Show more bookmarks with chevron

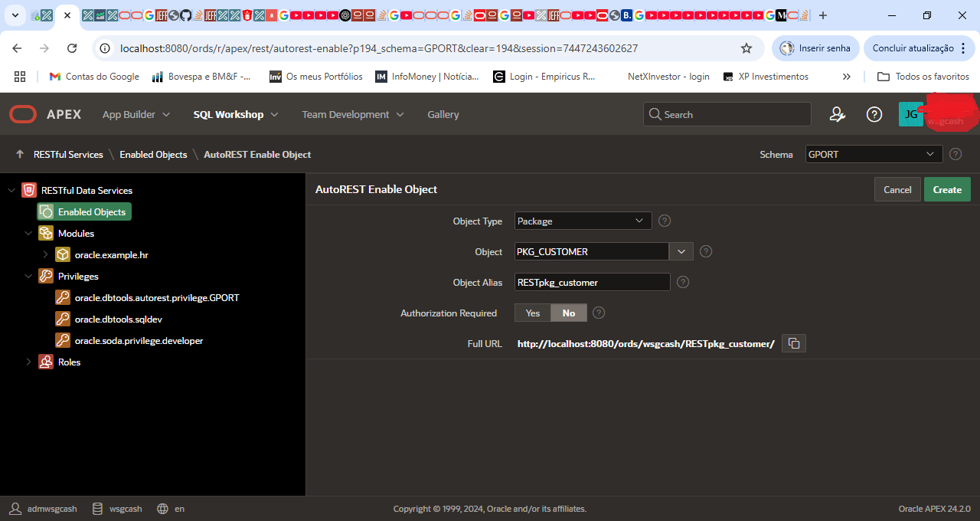(846, 77)
